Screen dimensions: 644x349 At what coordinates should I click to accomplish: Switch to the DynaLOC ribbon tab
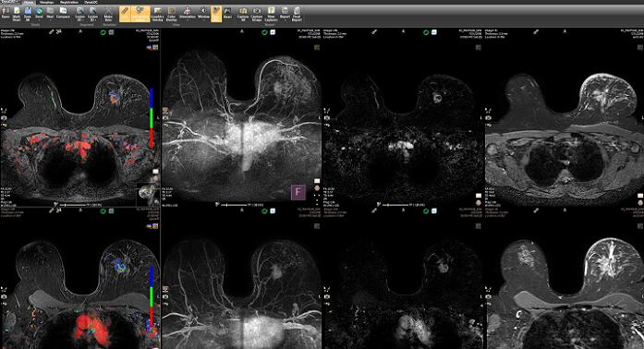click(x=91, y=3)
